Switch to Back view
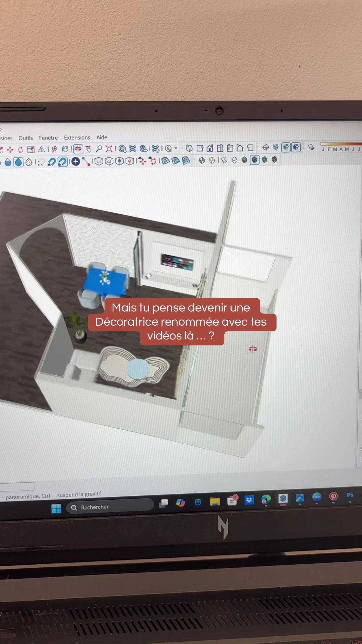 230,148
